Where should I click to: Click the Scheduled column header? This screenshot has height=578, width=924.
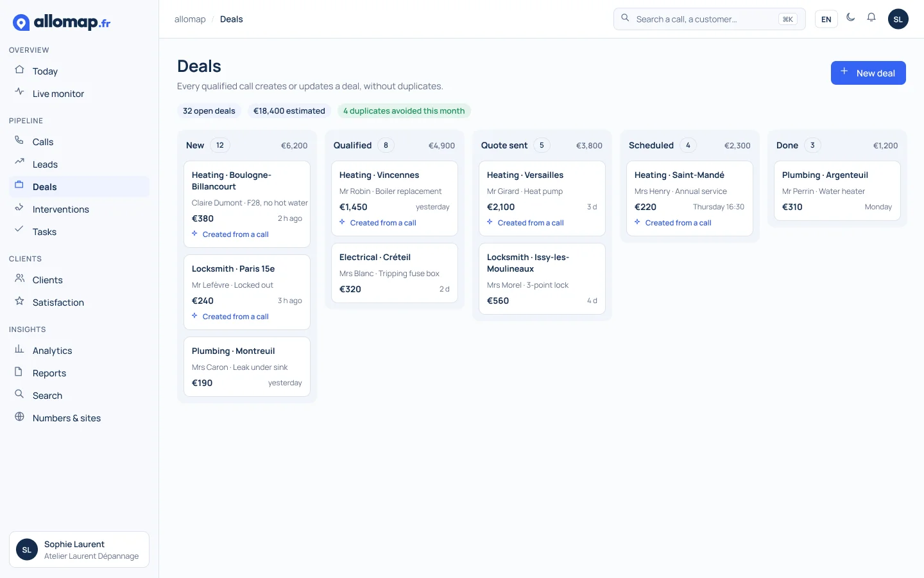point(690,145)
